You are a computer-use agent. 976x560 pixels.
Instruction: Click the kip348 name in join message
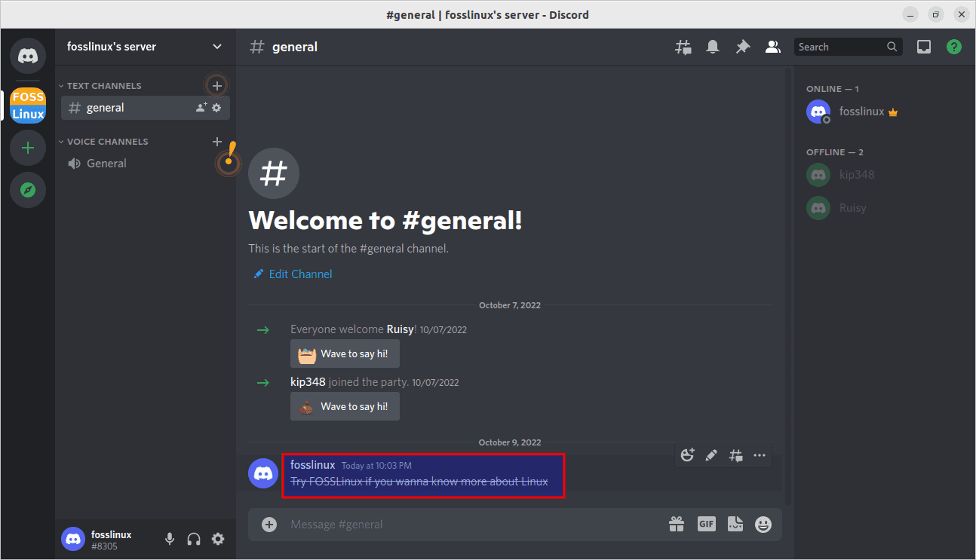(x=308, y=382)
